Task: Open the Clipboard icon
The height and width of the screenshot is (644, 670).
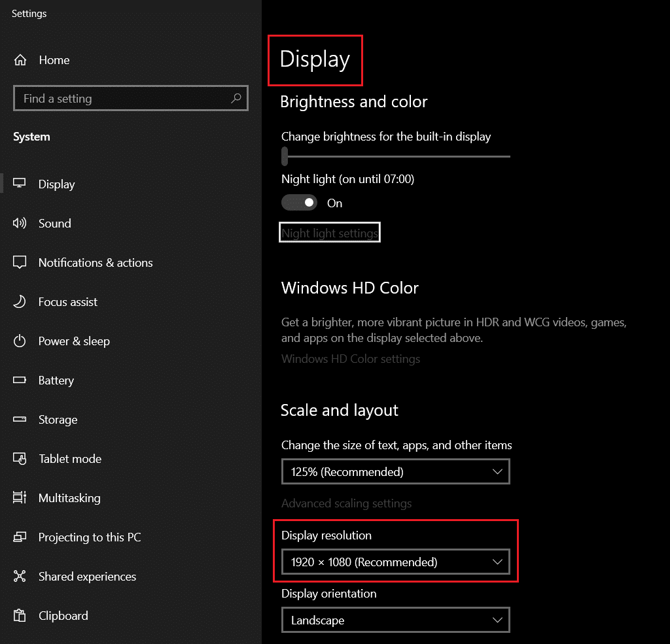Action: tap(20, 616)
